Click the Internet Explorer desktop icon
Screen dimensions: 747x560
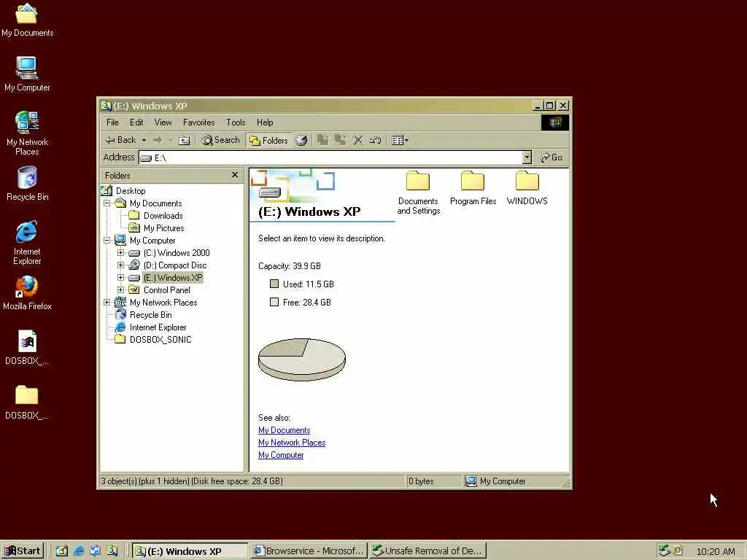(x=27, y=243)
